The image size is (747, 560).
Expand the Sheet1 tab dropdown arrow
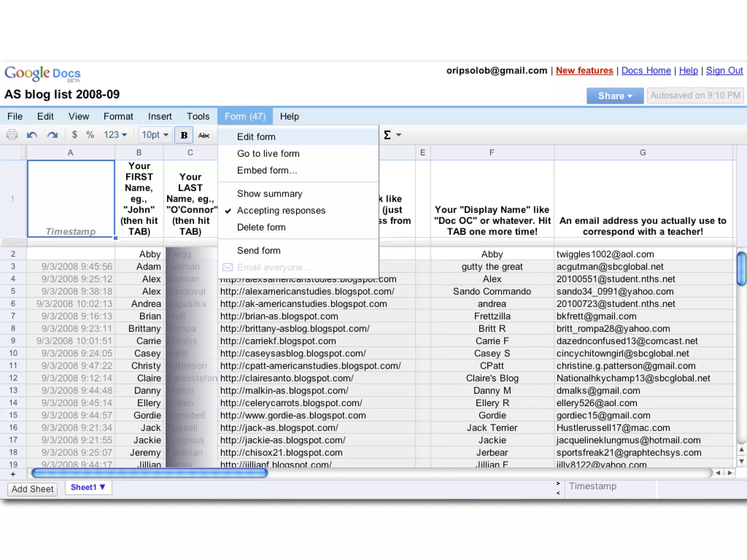(x=102, y=487)
